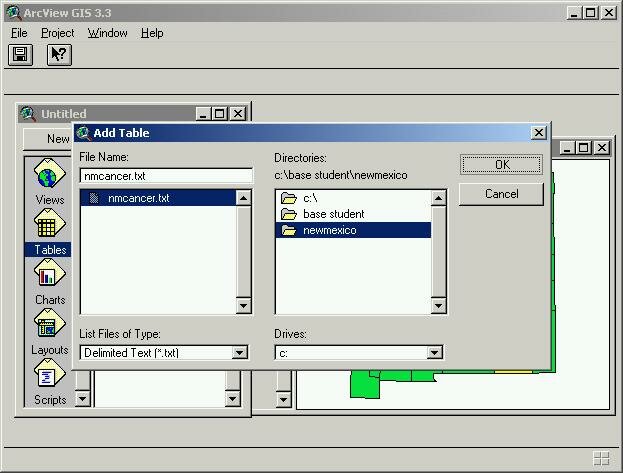
Task: Maximize the Untitled project window
Action: (219, 114)
